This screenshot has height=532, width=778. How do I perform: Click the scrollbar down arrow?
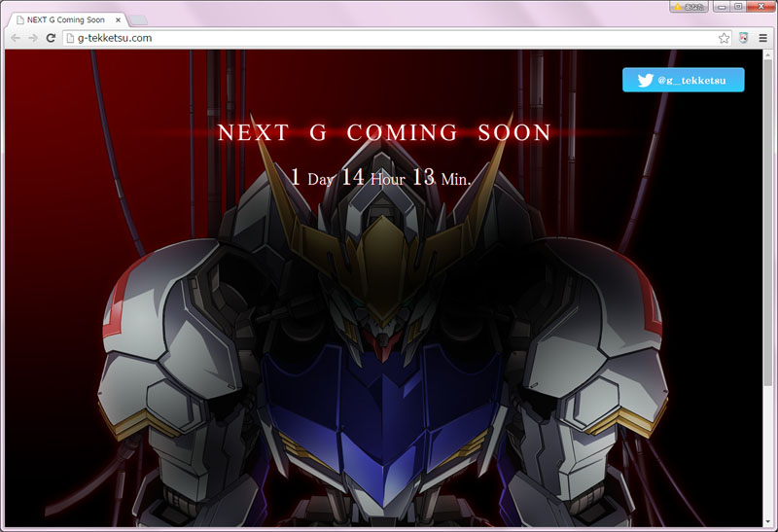[x=767, y=521]
